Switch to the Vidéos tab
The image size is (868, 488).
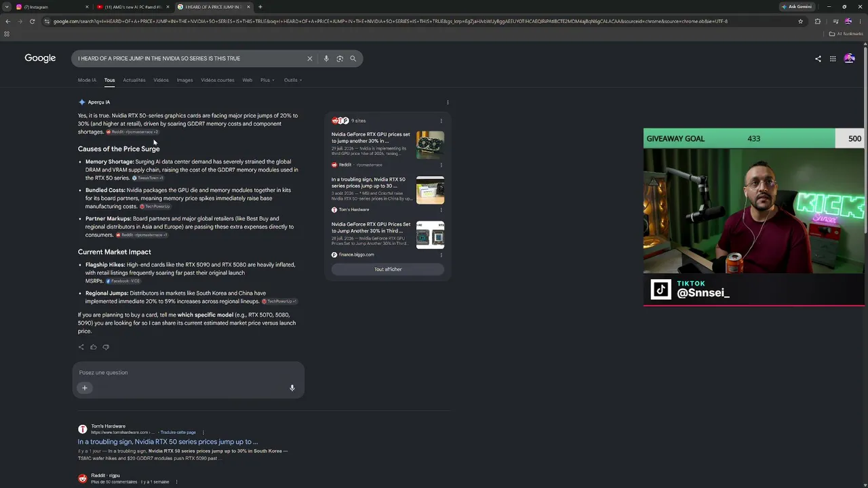pos(161,80)
